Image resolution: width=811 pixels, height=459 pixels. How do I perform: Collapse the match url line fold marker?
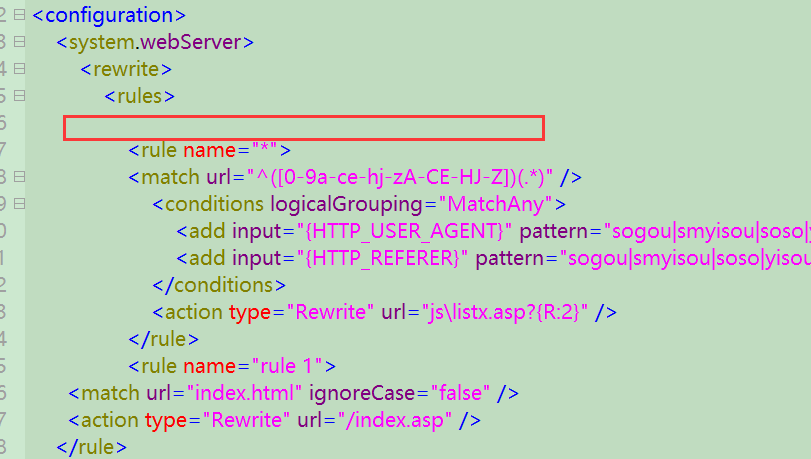tap(21, 178)
